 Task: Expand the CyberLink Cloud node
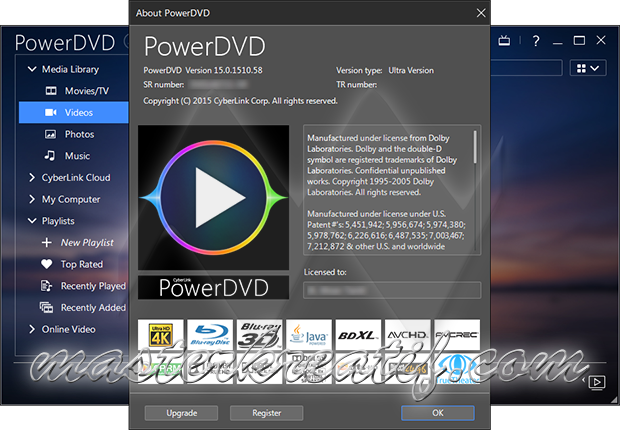pos(32,178)
